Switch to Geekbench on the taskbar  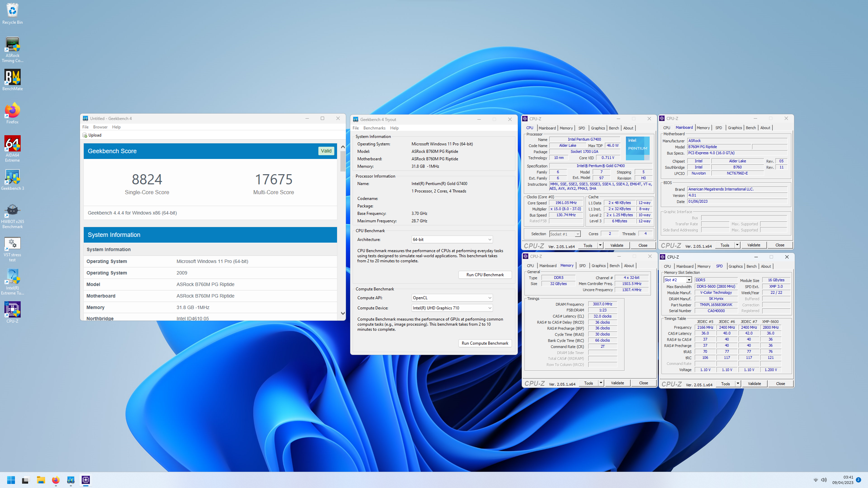71,480
